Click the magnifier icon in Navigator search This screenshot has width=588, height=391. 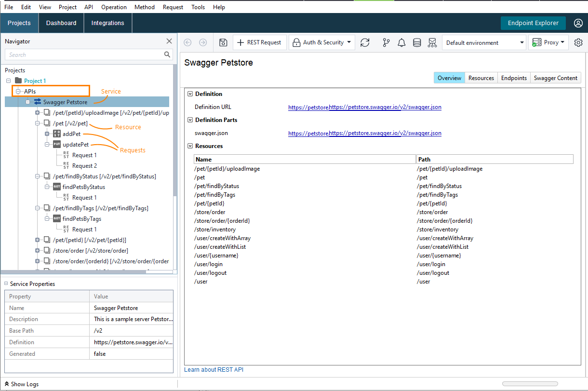tap(167, 54)
